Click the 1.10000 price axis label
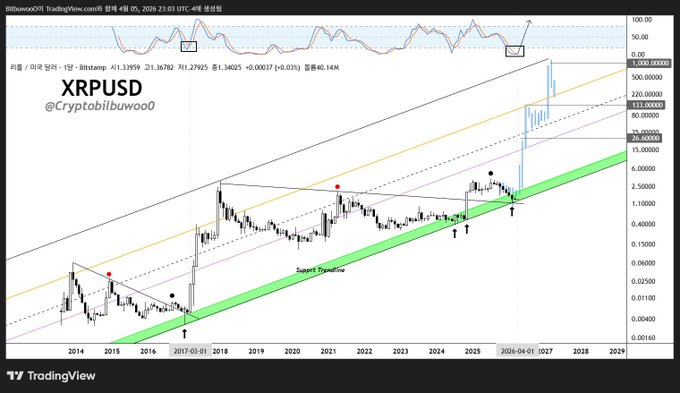 644,204
